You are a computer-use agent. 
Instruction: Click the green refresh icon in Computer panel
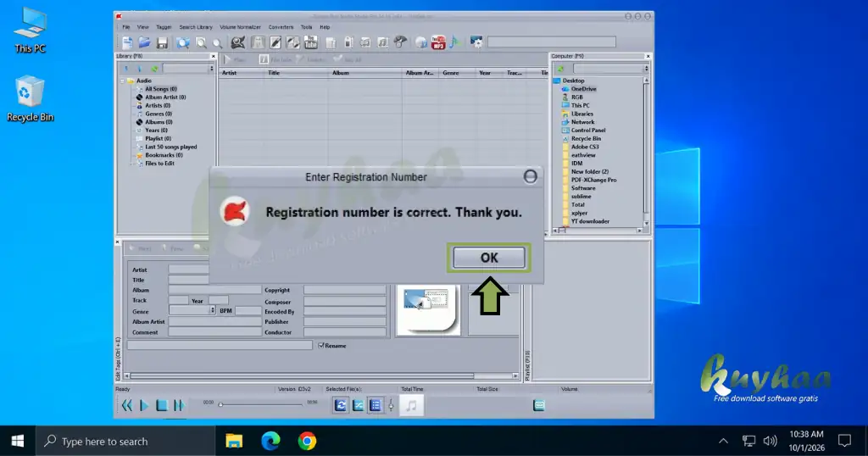[561, 69]
